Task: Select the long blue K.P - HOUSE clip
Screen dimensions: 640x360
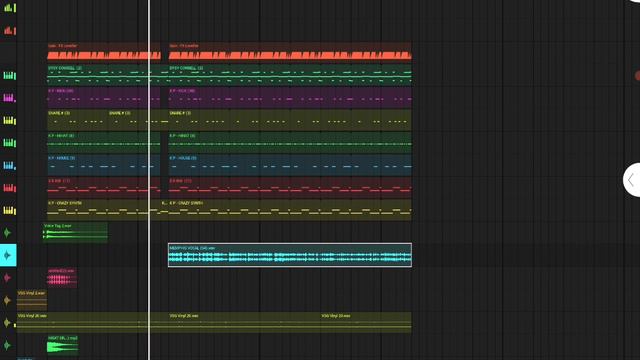Action: [290, 165]
